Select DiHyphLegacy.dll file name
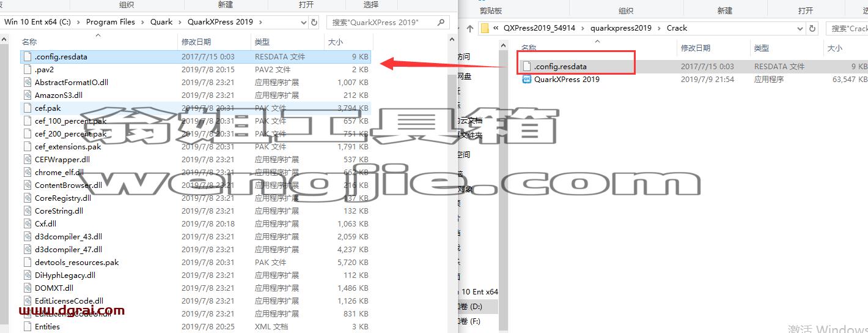The height and width of the screenshot is (333, 868). (x=65, y=275)
